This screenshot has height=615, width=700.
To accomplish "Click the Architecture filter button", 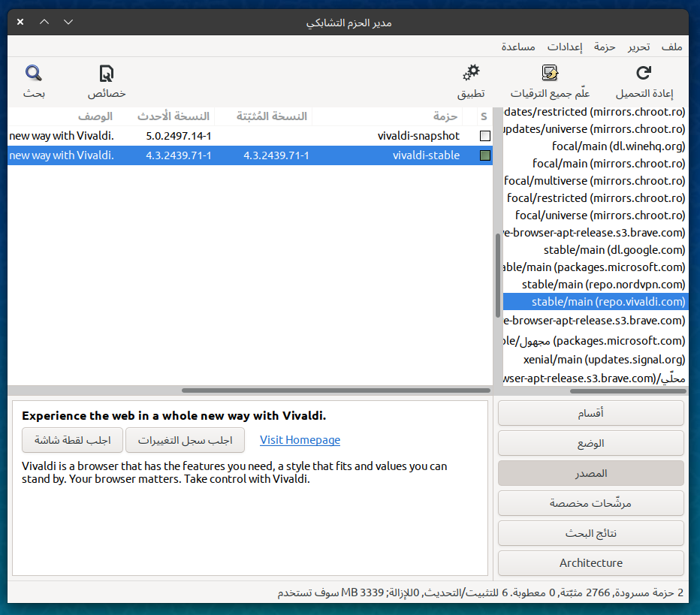I will pyautogui.click(x=590, y=563).
